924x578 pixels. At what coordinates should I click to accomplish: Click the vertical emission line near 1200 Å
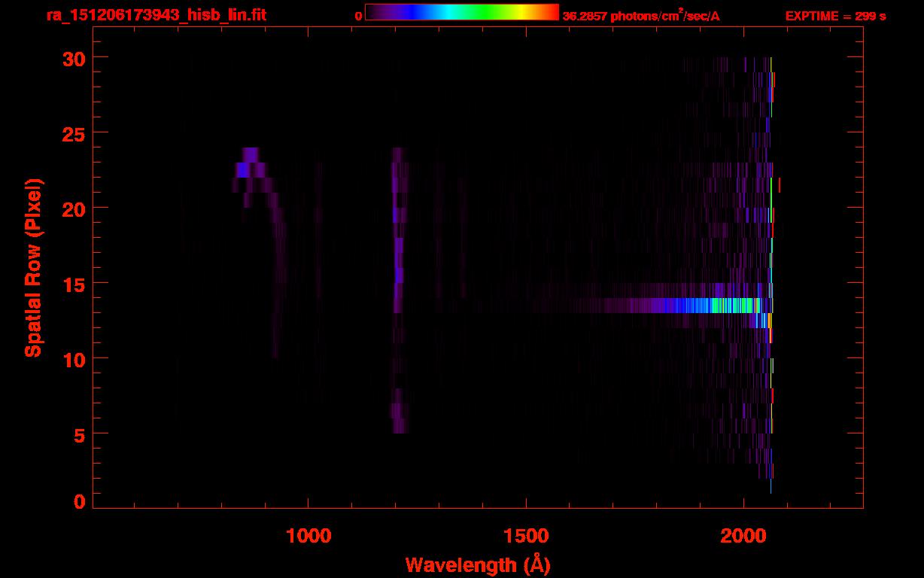397,290
